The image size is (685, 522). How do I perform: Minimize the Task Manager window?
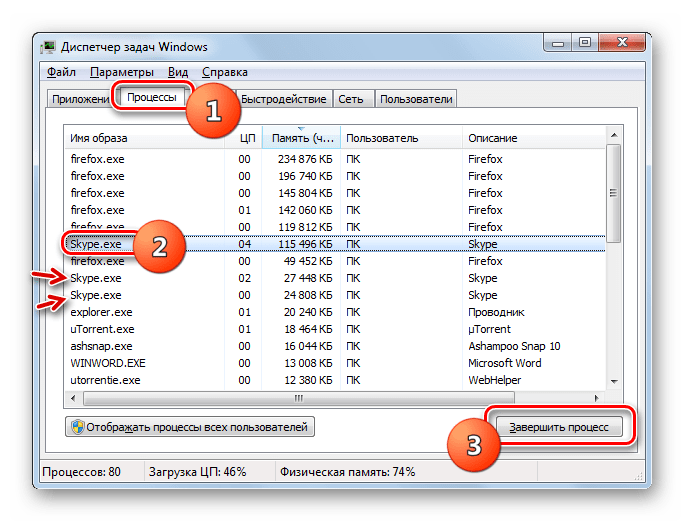[x=557, y=43]
